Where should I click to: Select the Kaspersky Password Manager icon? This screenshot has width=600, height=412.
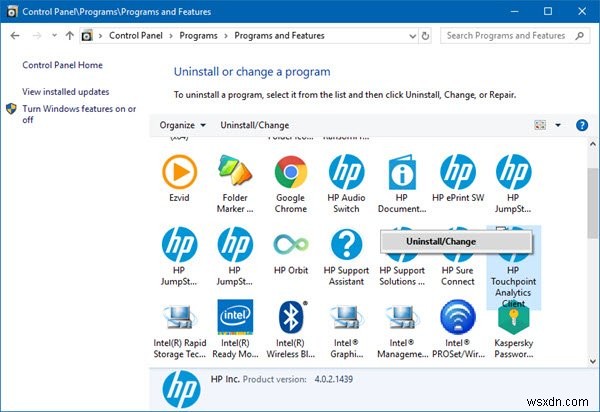point(513,317)
